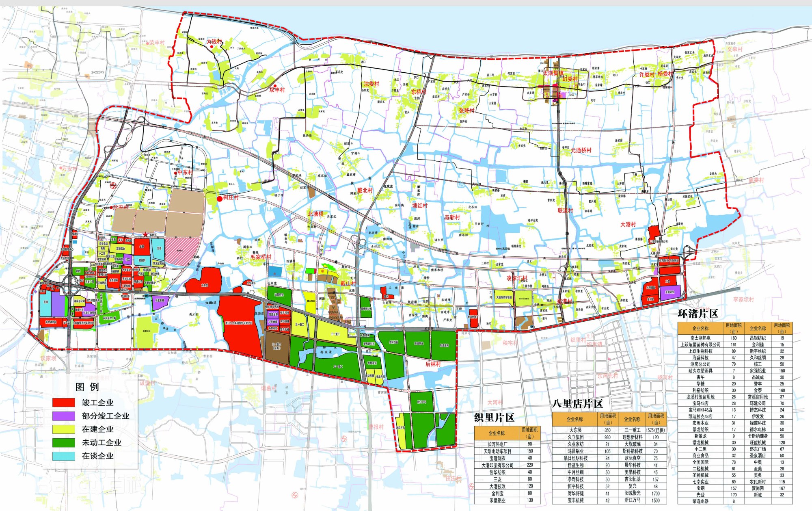Screen dimensions: 812x511
Task: Click the red dot marker at 中东村
Action: [x=176, y=173]
